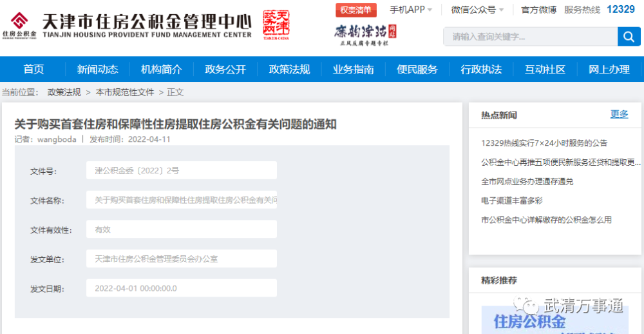This screenshot has width=644, height=334.
Task: Open the 12329热线 service announcement
Action: [544, 143]
